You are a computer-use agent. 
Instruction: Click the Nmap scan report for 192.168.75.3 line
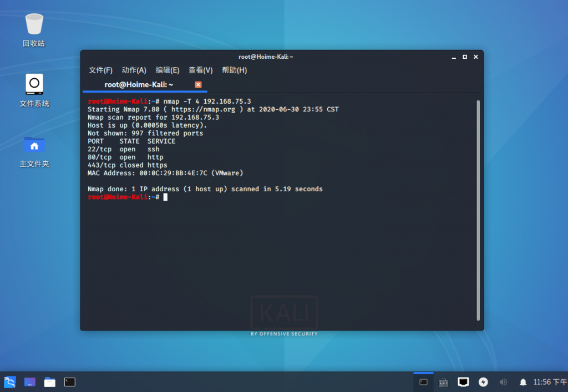(153, 118)
